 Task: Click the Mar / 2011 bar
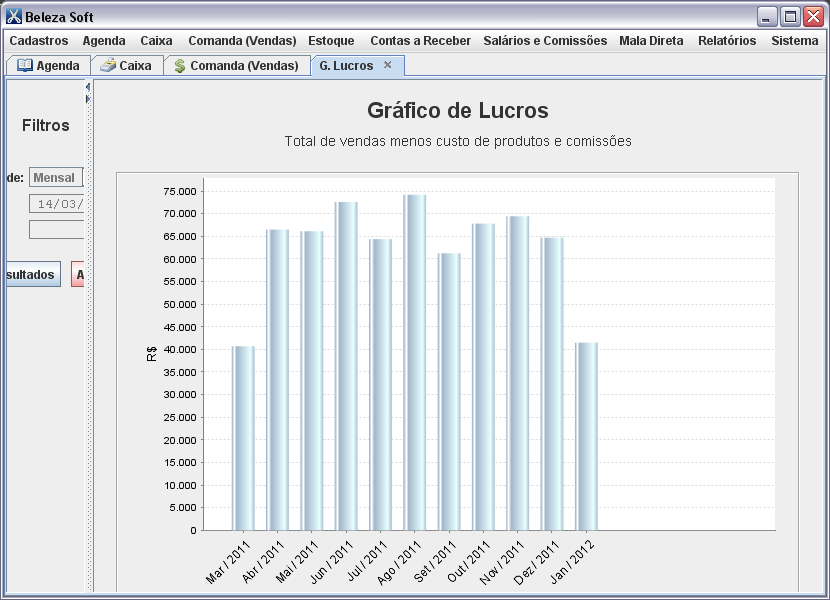pyautogui.click(x=243, y=438)
